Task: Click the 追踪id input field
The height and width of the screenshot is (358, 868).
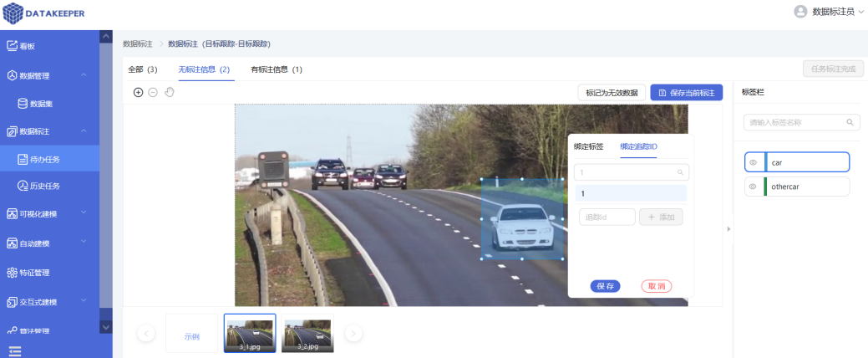Action: tap(607, 217)
